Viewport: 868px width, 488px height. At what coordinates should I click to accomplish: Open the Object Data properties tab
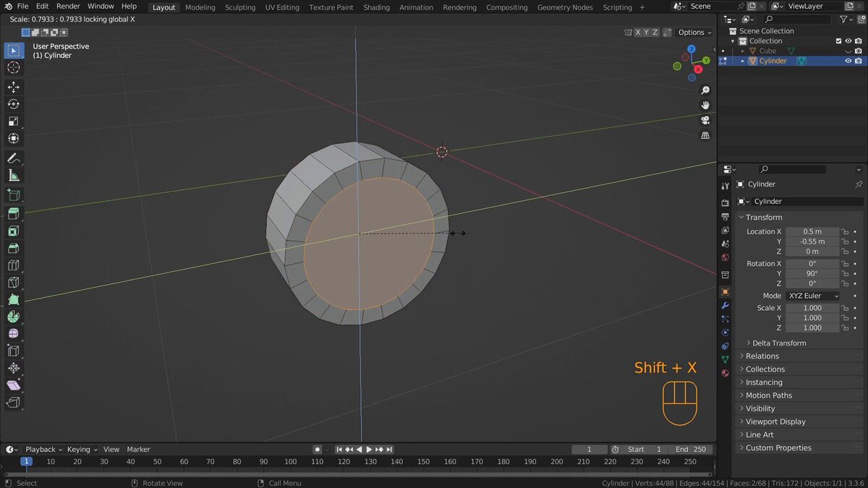(725, 359)
